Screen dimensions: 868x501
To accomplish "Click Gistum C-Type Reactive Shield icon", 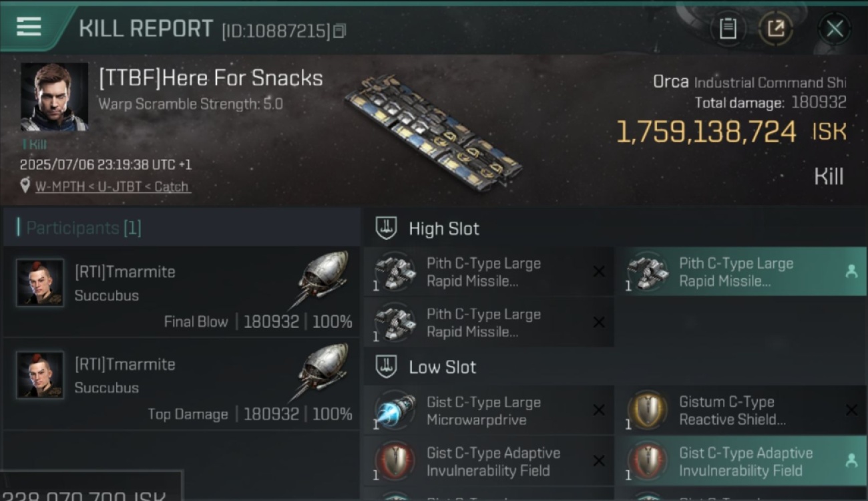I will pos(648,409).
